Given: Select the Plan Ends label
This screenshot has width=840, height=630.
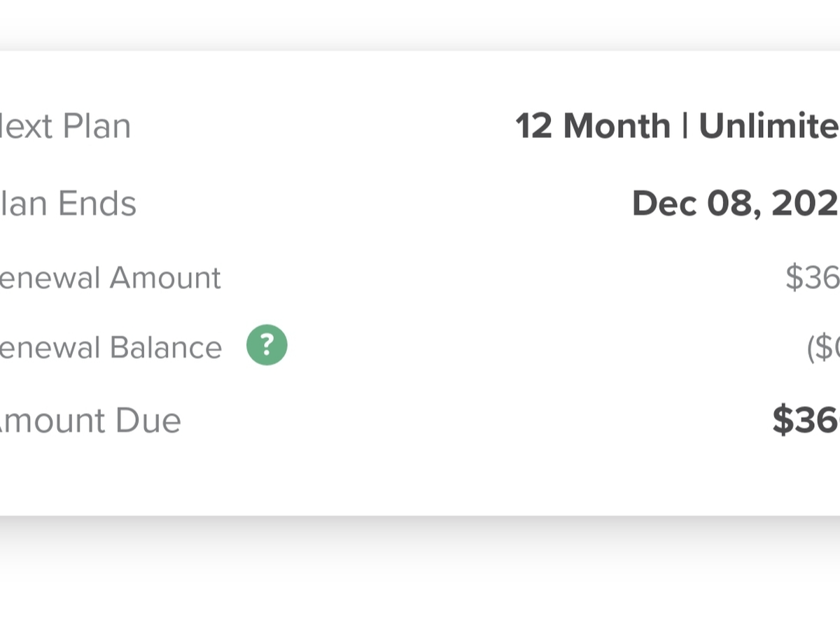Looking at the screenshot, I should [x=68, y=204].
